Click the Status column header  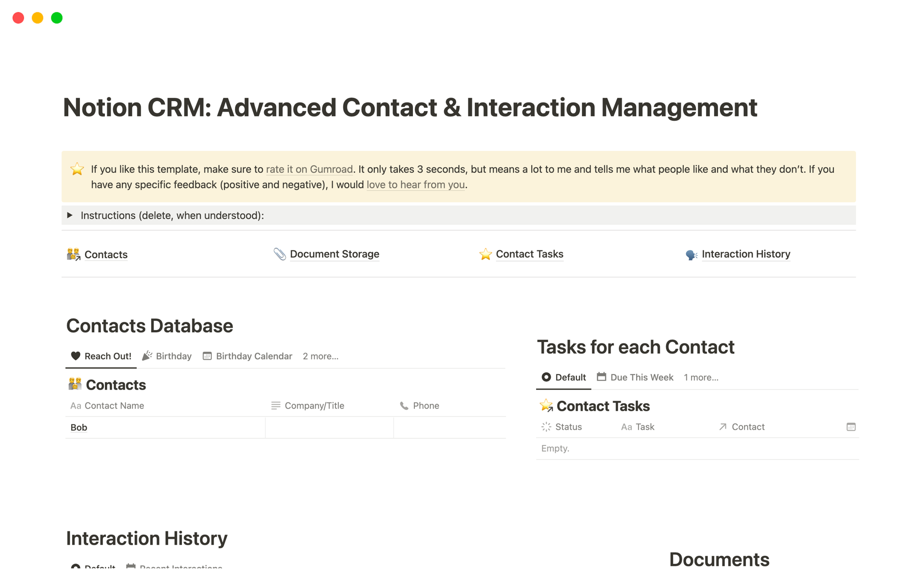[x=568, y=427]
